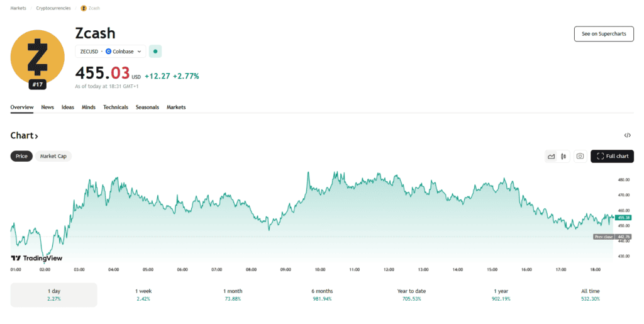Go to the News tab
The width and height of the screenshot is (644, 324).
[48, 108]
